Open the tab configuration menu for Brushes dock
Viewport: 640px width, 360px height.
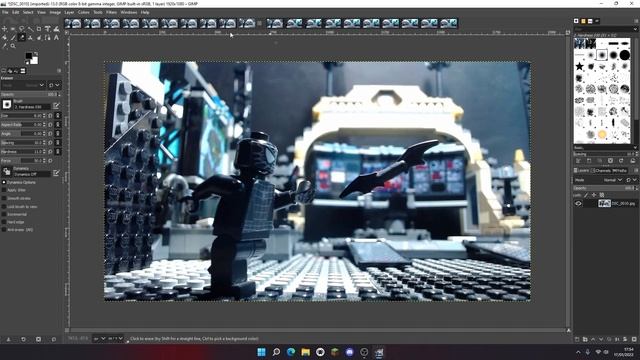coord(637,20)
